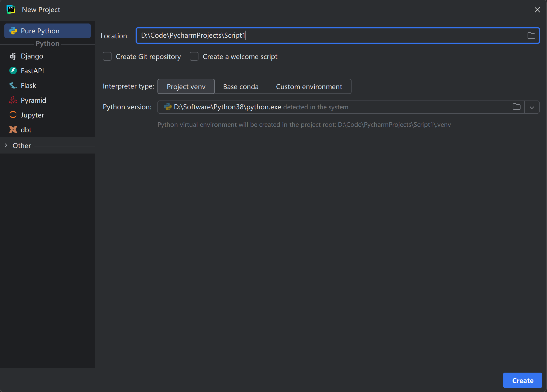Select Project venv interpreter type
547x392 pixels.
pos(186,87)
